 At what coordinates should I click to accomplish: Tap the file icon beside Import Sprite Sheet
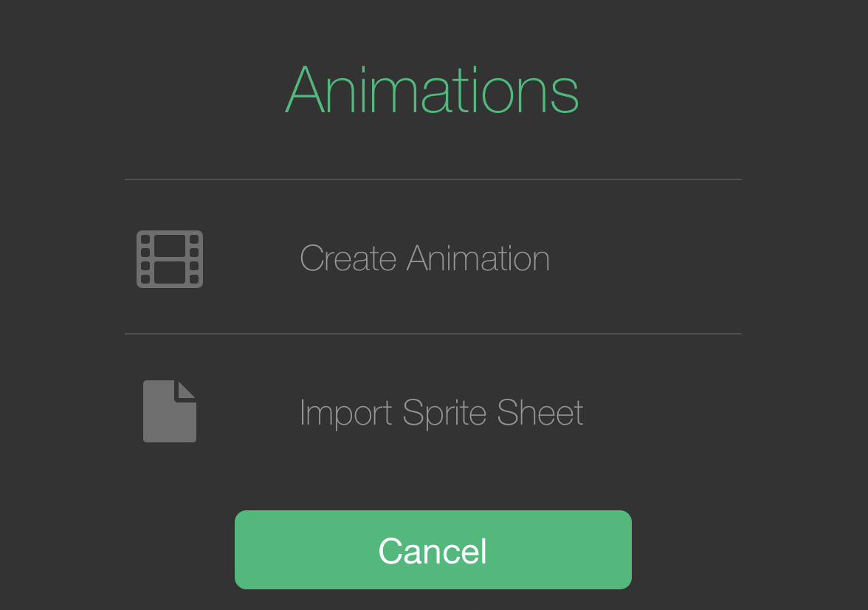(170, 411)
